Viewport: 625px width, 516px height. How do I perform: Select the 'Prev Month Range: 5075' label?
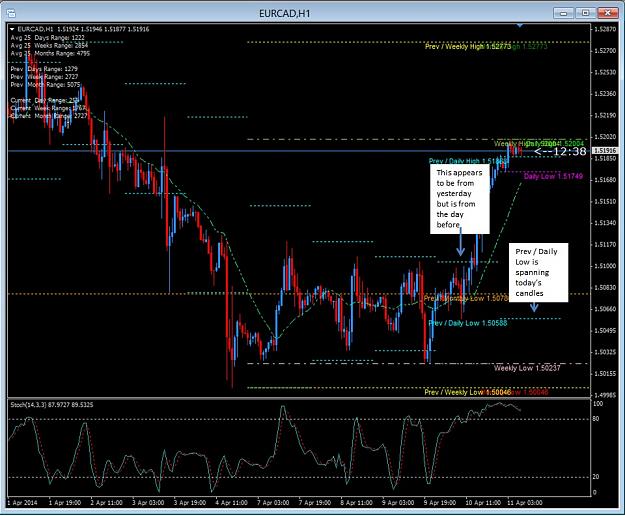click(45, 85)
